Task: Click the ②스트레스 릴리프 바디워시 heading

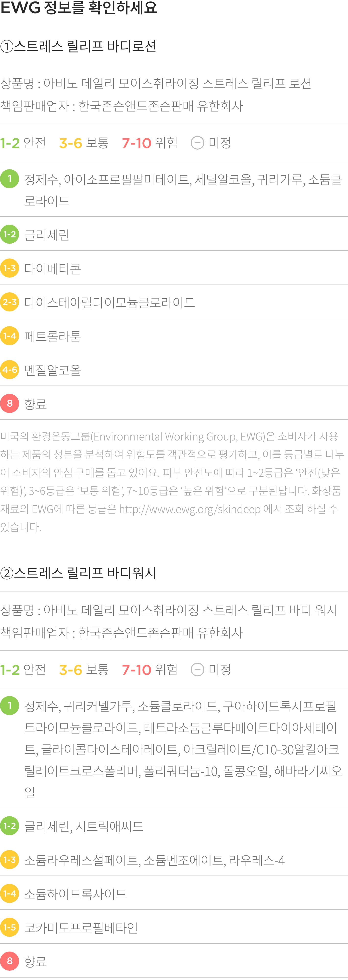Action: click(78, 573)
